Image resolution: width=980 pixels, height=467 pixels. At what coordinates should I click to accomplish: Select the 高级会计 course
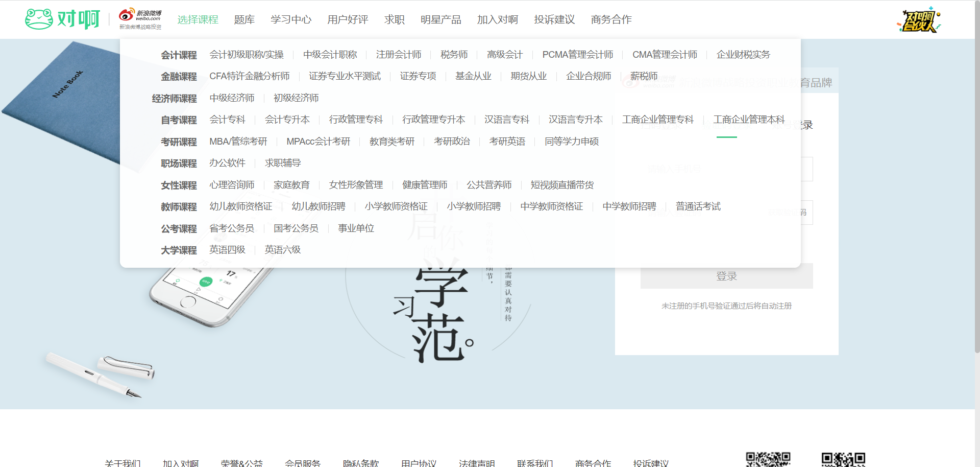(505, 55)
